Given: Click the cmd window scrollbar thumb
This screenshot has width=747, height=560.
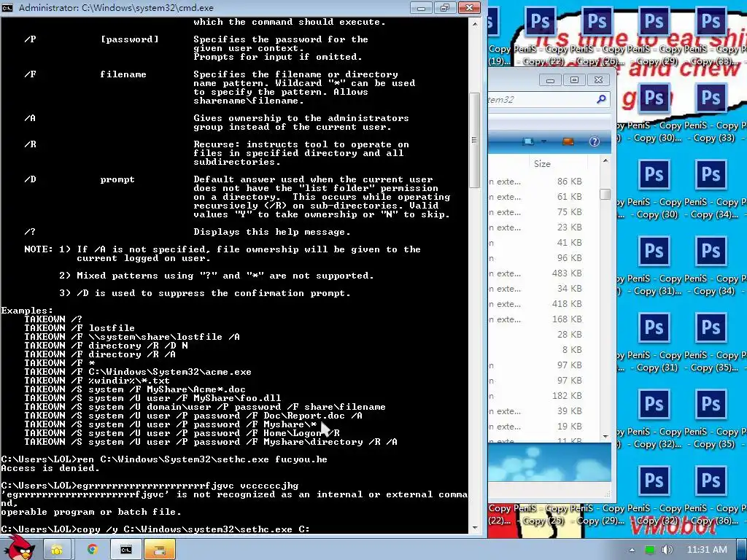Looking at the screenshot, I should pos(474,139).
